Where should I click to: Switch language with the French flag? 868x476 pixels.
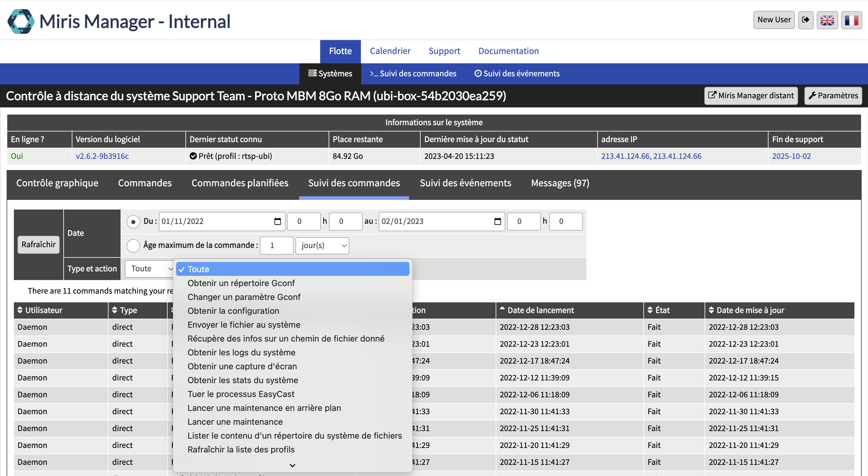click(x=851, y=20)
